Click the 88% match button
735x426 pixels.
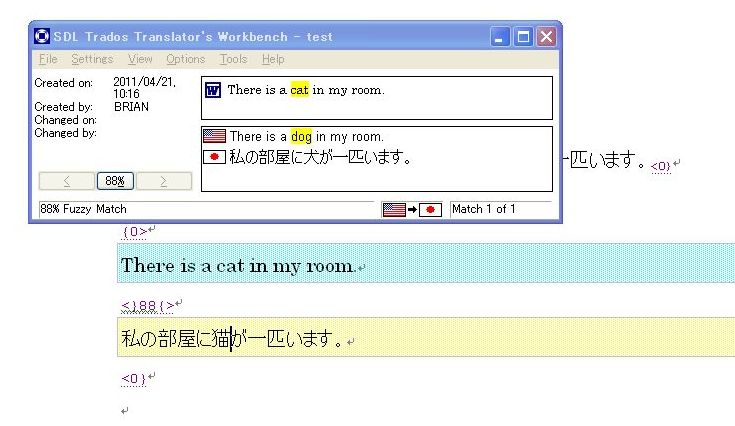pos(115,181)
